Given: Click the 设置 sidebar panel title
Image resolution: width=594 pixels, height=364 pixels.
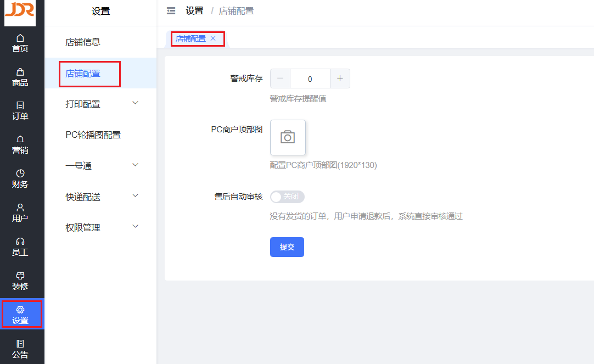Looking at the screenshot, I should [x=100, y=12].
